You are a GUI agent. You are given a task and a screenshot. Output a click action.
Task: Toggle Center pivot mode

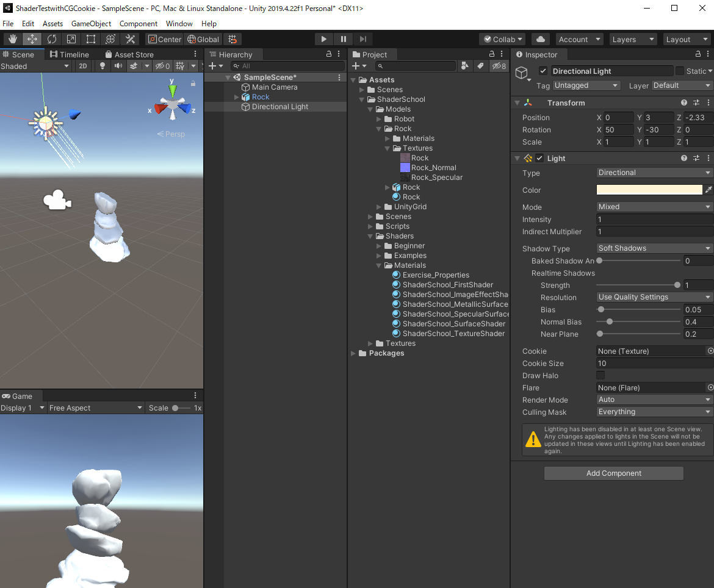coord(164,39)
